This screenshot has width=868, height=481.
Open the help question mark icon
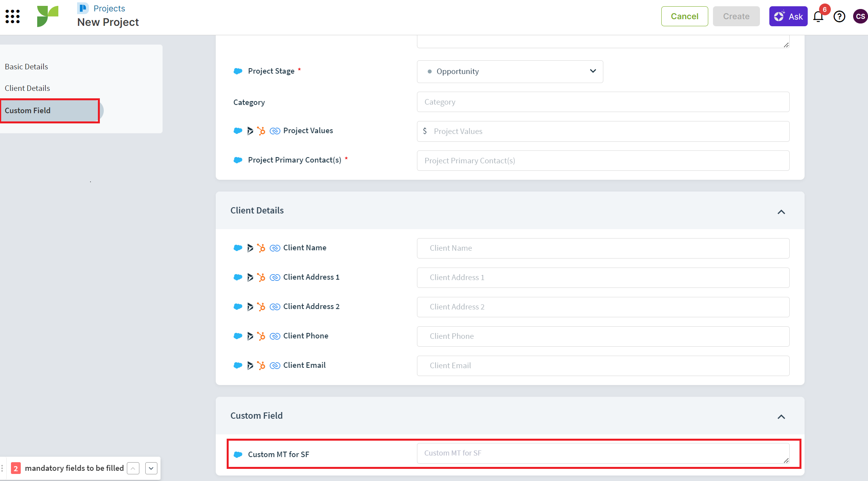tap(839, 16)
